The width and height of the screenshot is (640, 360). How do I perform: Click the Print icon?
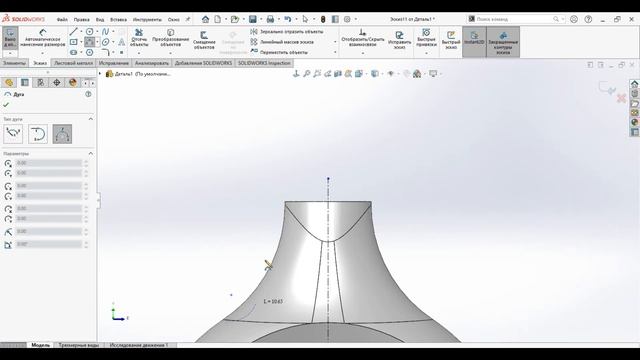coord(270,19)
